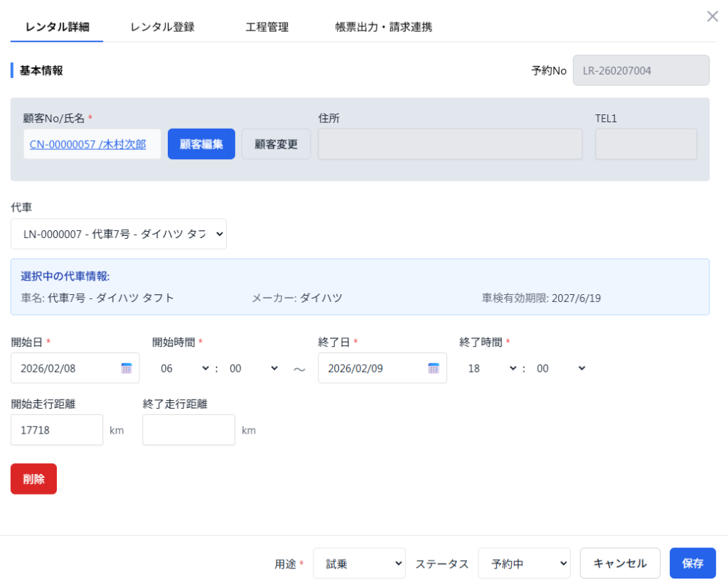Switch to the 工程管理 tab
The height and width of the screenshot is (587, 728).
coord(267,27)
